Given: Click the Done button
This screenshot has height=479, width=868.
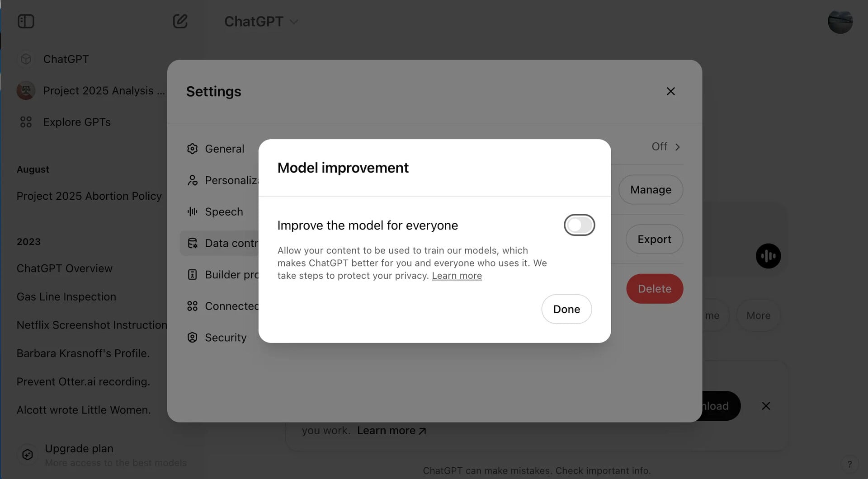Looking at the screenshot, I should coord(566,309).
